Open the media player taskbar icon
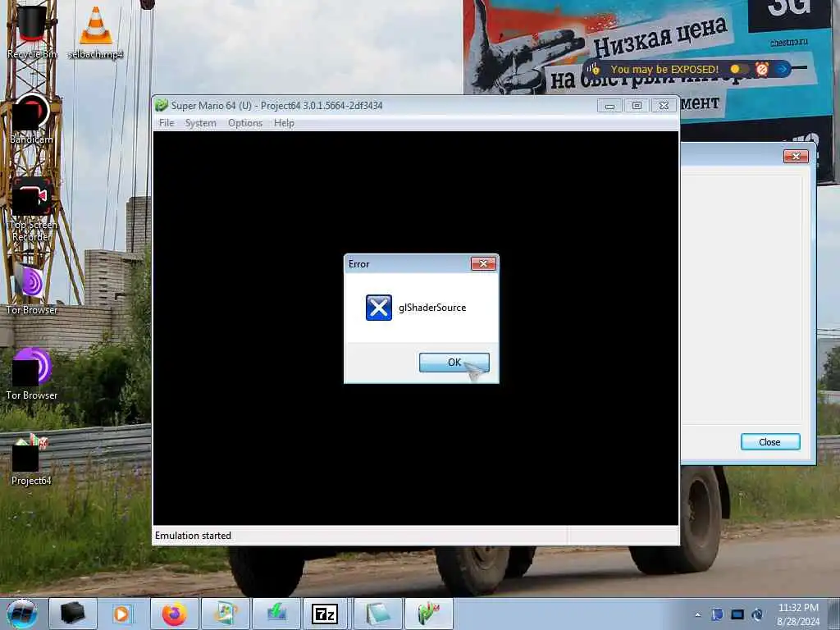 (x=121, y=614)
